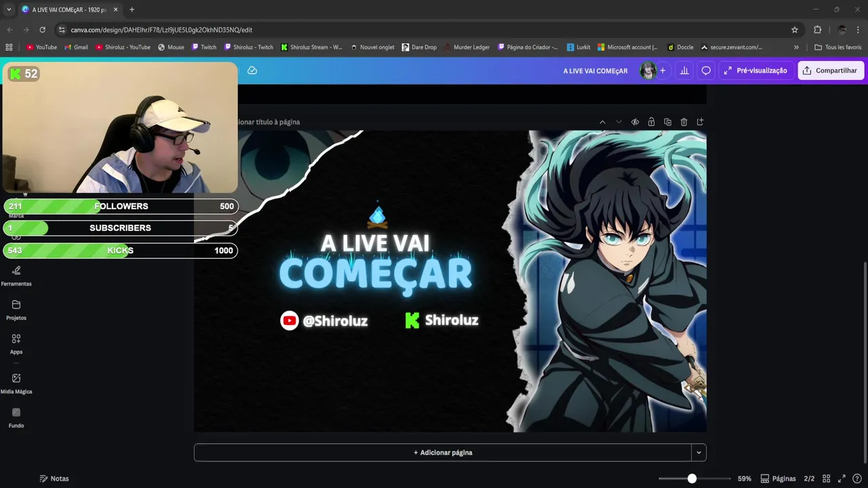Open the Twitch bookmark
The width and height of the screenshot is (868, 488).
(x=204, y=47)
